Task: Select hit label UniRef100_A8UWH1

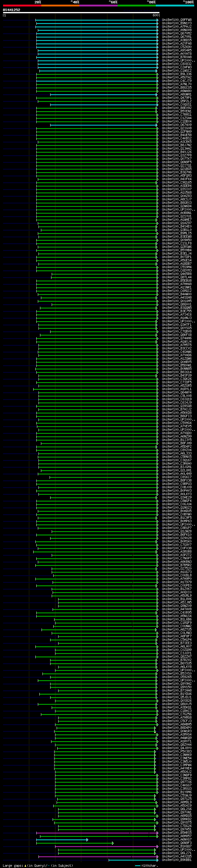Action: pyautogui.click(x=177, y=94)
